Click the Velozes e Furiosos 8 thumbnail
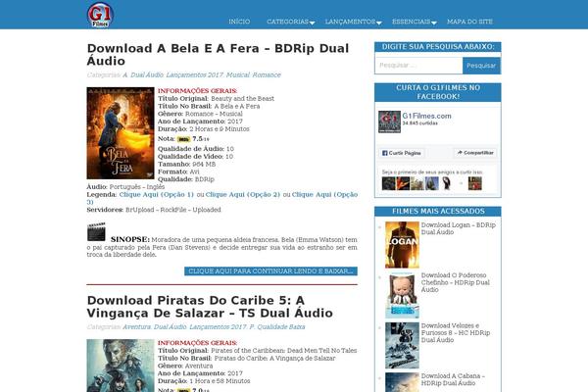This screenshot has height=392, width=588. (402, 346)
